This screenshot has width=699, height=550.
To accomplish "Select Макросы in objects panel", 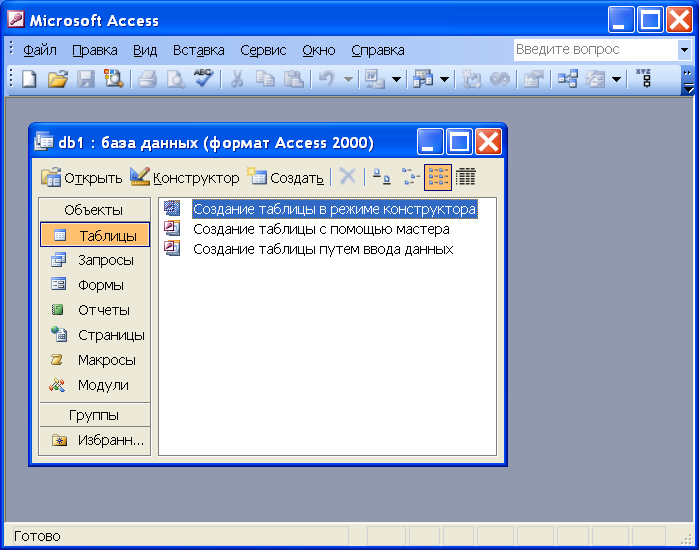I will (95, 360).
